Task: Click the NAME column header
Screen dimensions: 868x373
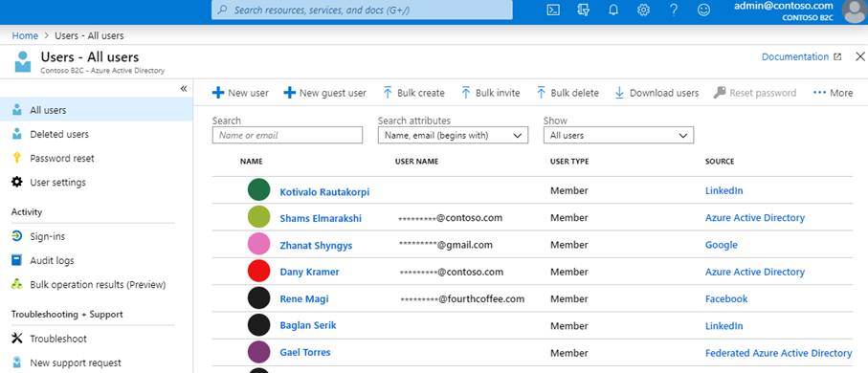Action: 252,162
